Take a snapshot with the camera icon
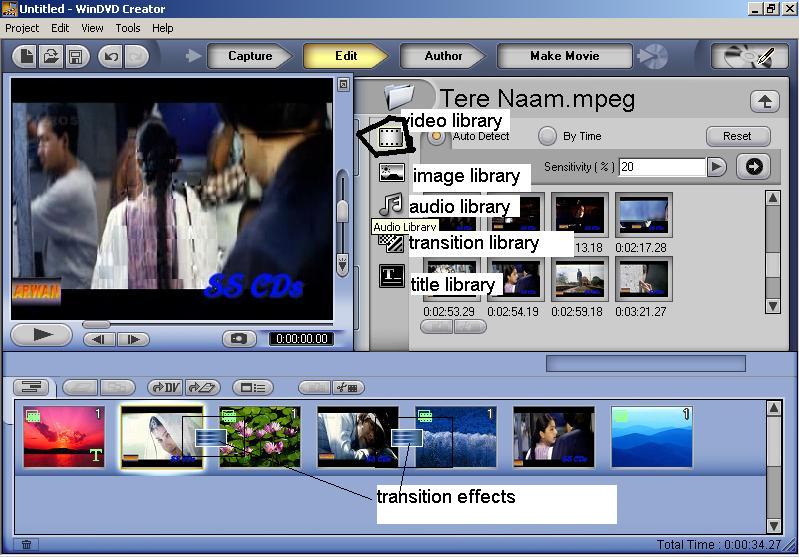 tap(239, 339)
